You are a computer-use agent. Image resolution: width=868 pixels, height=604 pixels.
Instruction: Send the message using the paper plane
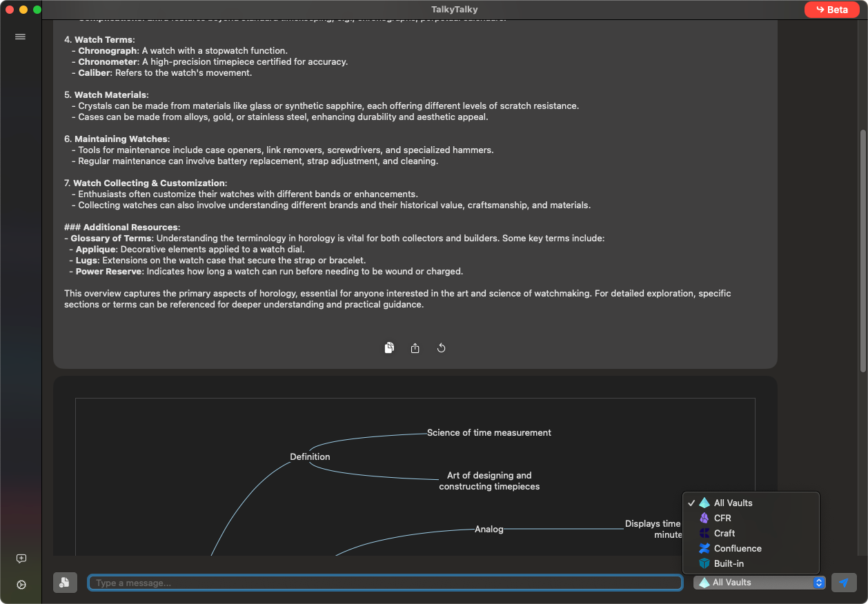click(843, 582)
